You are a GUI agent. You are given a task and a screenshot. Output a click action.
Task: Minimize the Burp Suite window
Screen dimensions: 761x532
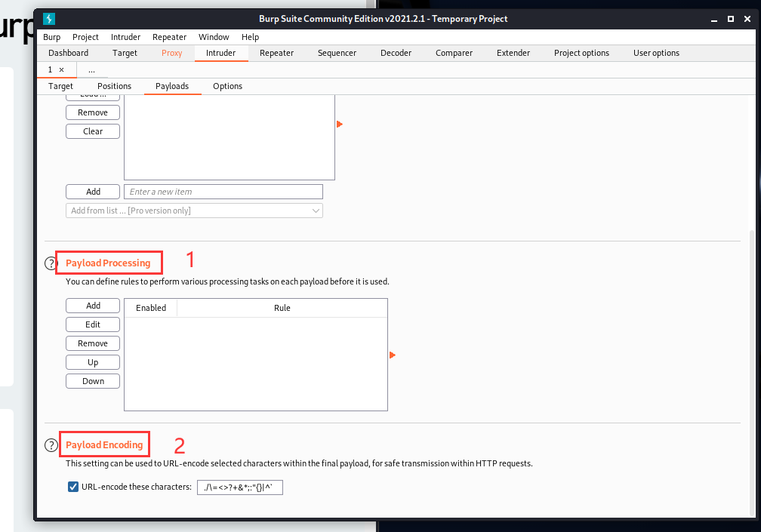coord(714,19)
